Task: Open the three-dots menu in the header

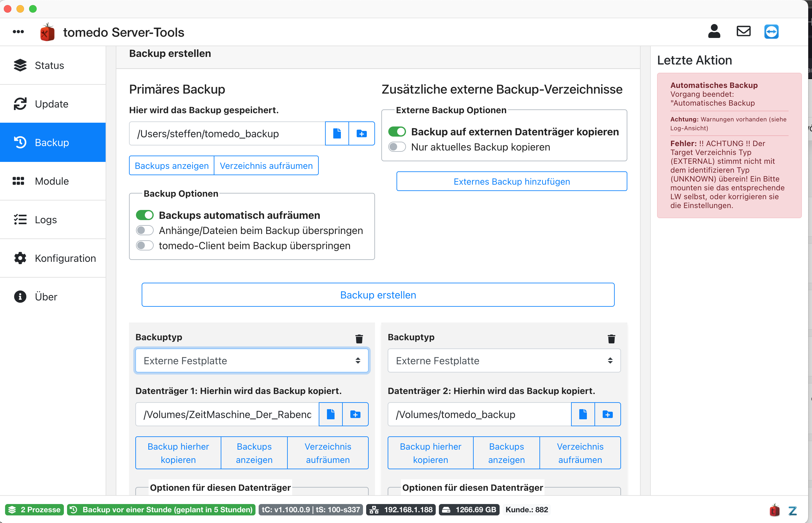Action: pyautogui.click(x=18, y=32)
